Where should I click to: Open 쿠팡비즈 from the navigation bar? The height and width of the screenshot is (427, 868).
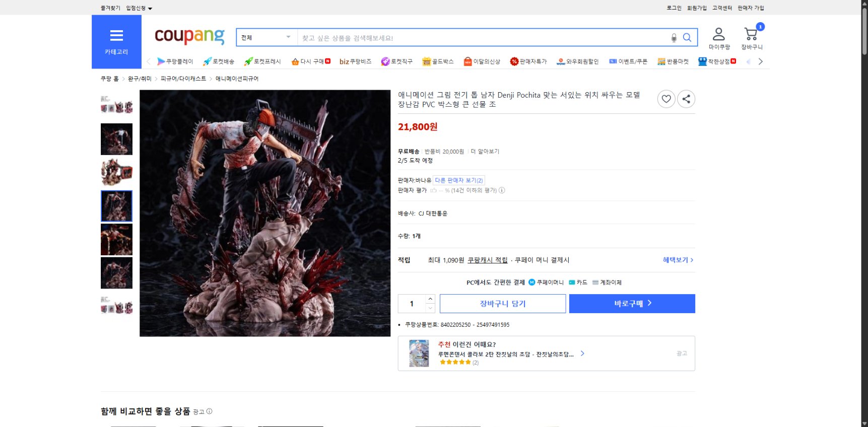pyautogui.click(x=355, y=61)
